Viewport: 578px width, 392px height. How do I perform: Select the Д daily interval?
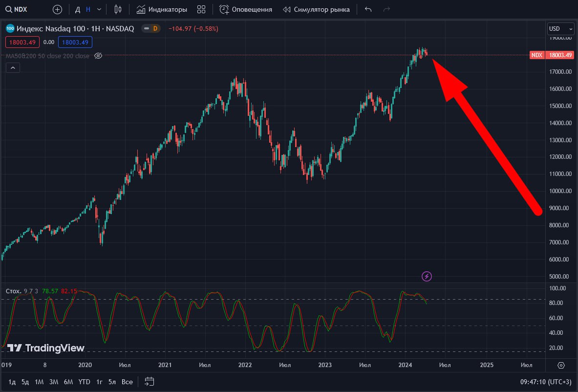[x=77, y=10]
